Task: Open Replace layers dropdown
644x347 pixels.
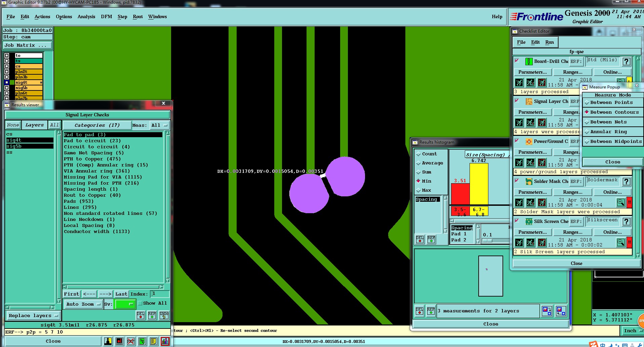Action: pyautogui.click(x=33, y=315)
